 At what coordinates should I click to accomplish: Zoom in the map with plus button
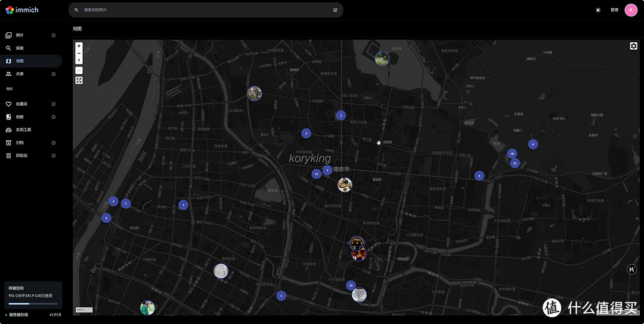(x=79, y=46)
